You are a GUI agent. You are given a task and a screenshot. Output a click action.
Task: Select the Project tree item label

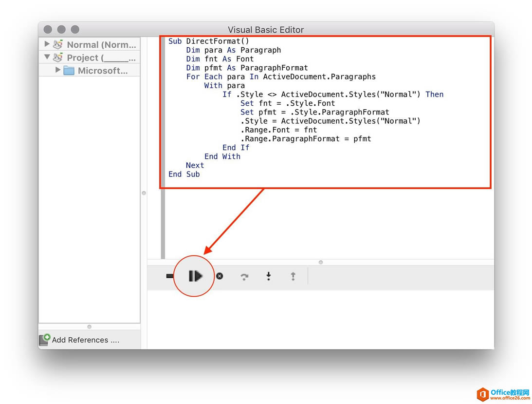101,58
